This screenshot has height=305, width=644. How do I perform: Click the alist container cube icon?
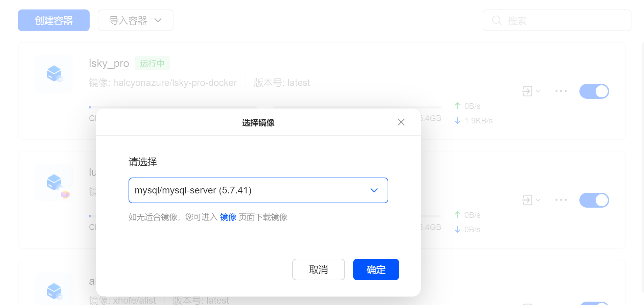pyautogui.click(x=54, y=291)
